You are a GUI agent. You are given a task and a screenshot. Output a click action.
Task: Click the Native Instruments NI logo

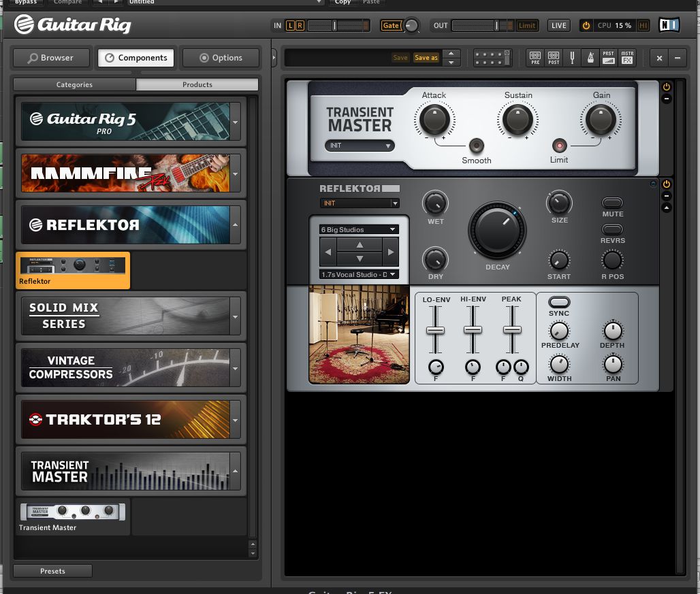tap(669, 25)
